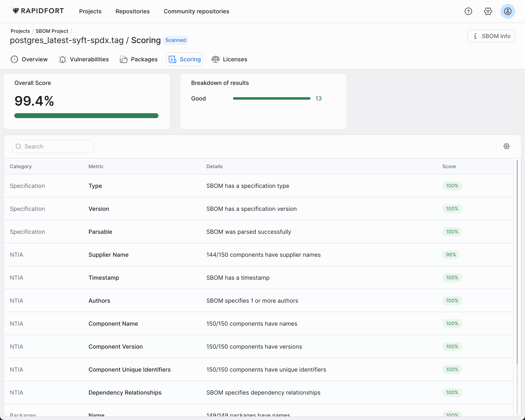The height and width of the screenshot is (420, 525).
Task: Click 'Authors' metric cell
Action: click(x=99, y=301)
